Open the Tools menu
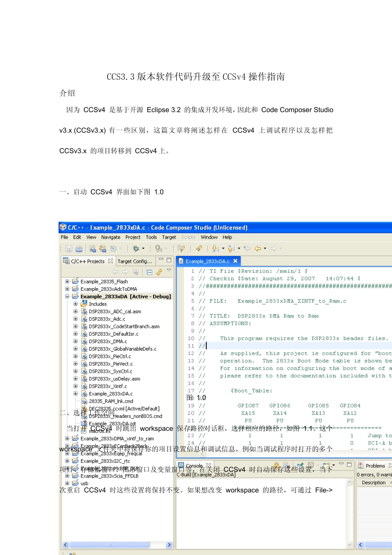This screenshot has width=392, height=555. point(151,237)
